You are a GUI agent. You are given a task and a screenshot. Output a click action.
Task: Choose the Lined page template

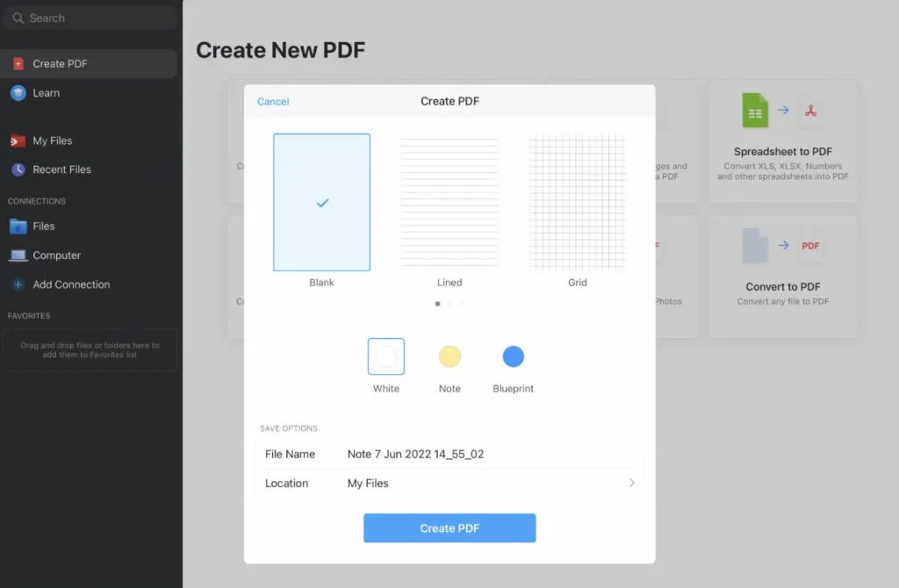click(449, 203)
